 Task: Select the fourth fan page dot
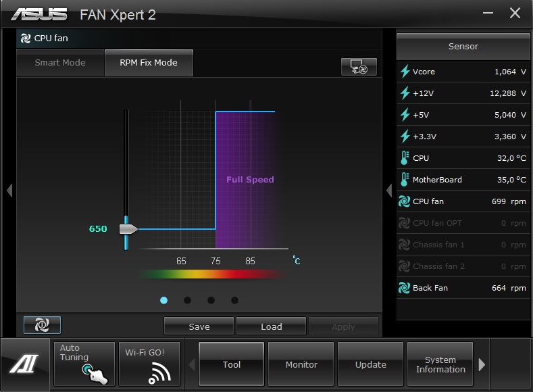point(234,300)
